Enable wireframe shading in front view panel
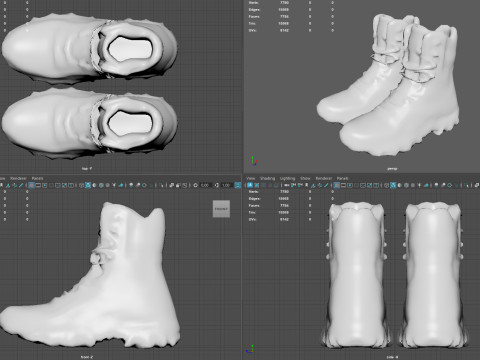The width and height of the screenshot is (480, 360). (x=81, y=185)
